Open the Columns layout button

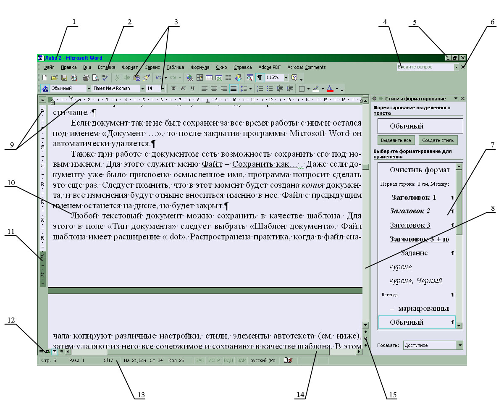228,78
